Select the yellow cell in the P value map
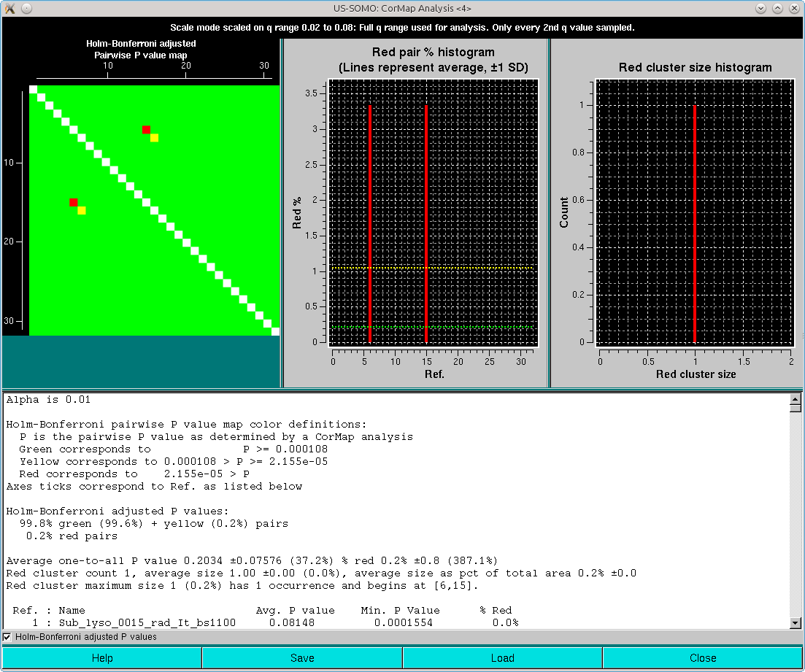The width and height of the screenshot is (805, 672). point(153,136)
